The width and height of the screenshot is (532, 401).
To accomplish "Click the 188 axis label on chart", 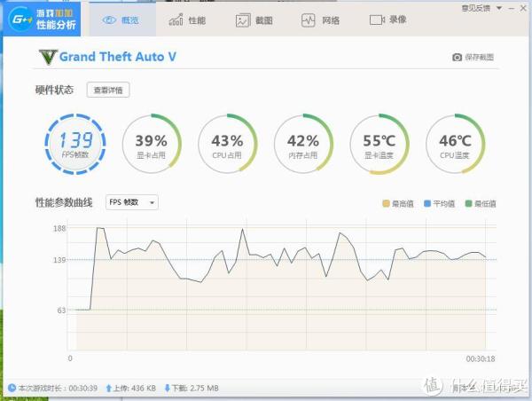I will pos(59,228).
